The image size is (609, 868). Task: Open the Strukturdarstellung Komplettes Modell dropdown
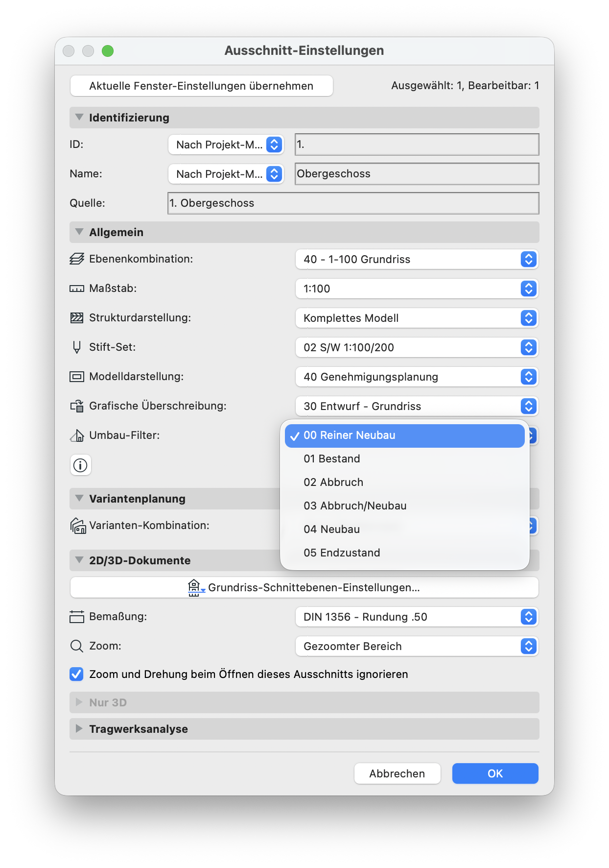tap(417, 318)
